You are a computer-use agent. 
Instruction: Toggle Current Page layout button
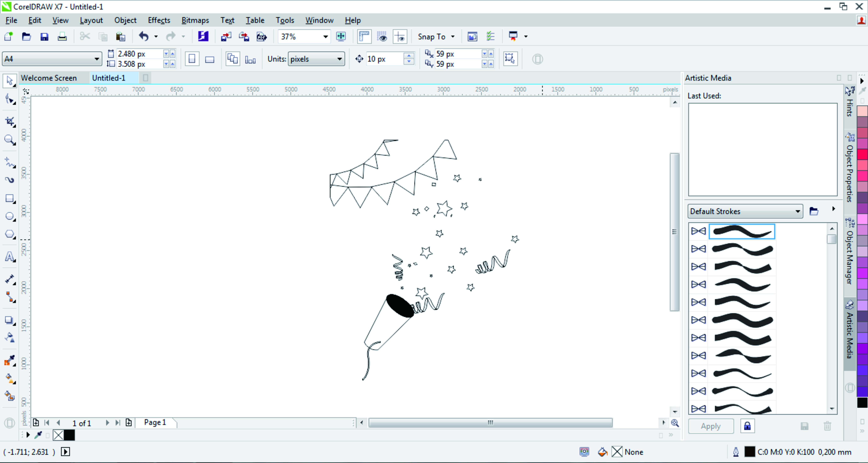[250, 60]
